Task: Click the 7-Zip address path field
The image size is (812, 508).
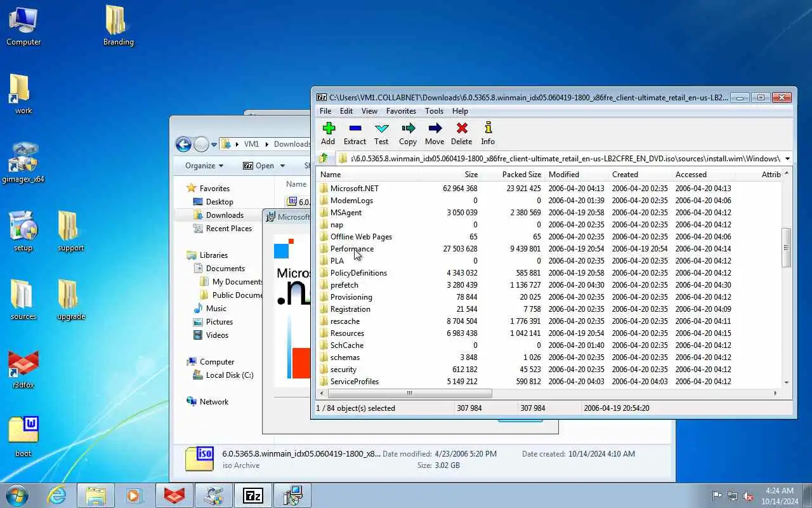Action: tap(558, 159)
